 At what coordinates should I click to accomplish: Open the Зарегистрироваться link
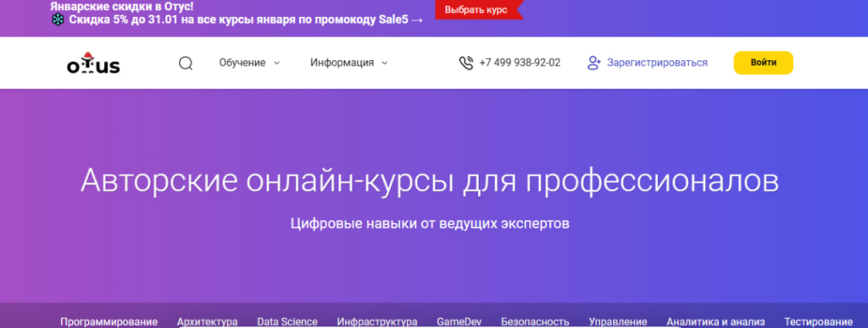tap(657, 63)
